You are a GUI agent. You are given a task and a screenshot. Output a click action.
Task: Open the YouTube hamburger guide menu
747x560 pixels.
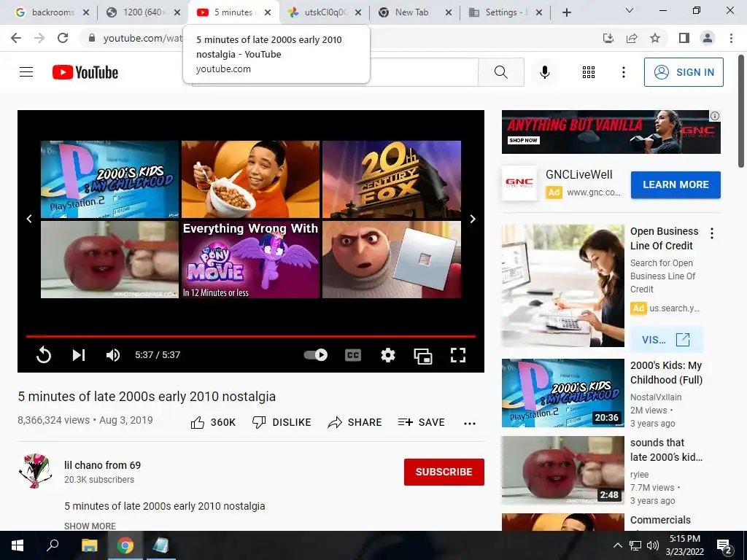point(26,72)
